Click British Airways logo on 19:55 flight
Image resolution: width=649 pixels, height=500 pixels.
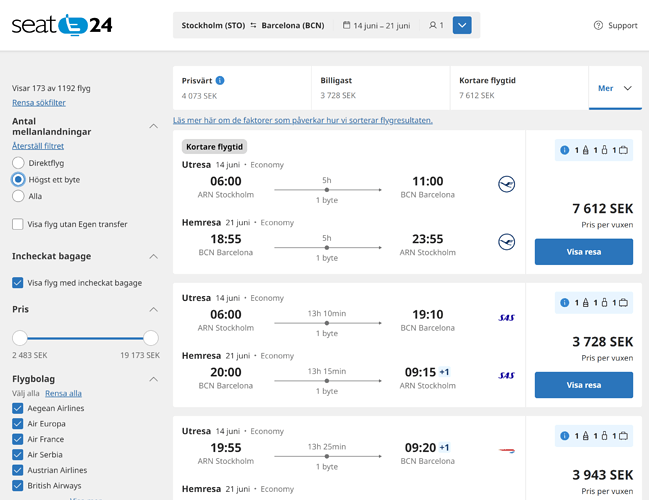[506, 451]
